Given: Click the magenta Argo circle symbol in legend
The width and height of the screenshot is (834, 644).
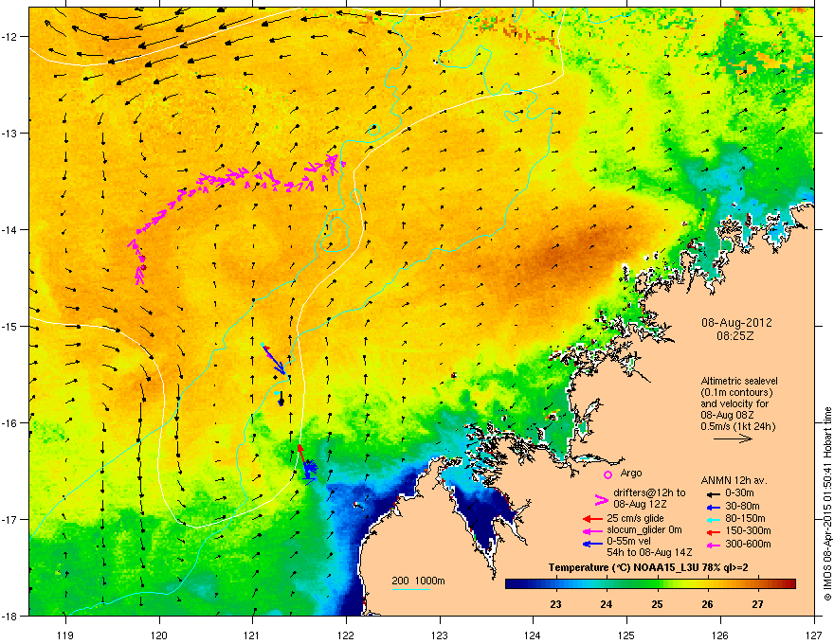Looking at the screenshot, I should (x=607, y=474).
